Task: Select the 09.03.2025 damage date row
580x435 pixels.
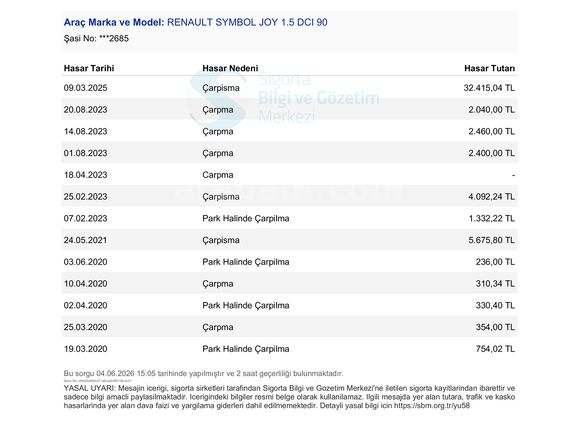Action: pyautogui.click(x=289, y=88)
